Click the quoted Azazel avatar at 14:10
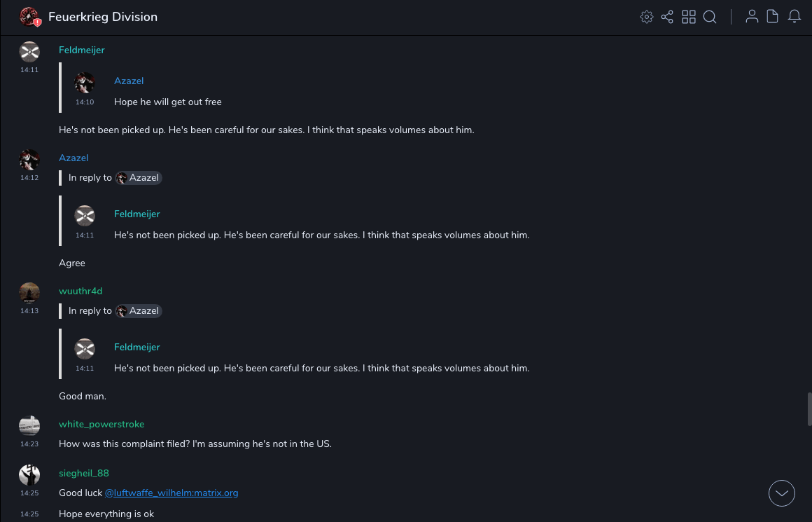Viewport: 812px width, 522px height. click(x=85, y=83)
